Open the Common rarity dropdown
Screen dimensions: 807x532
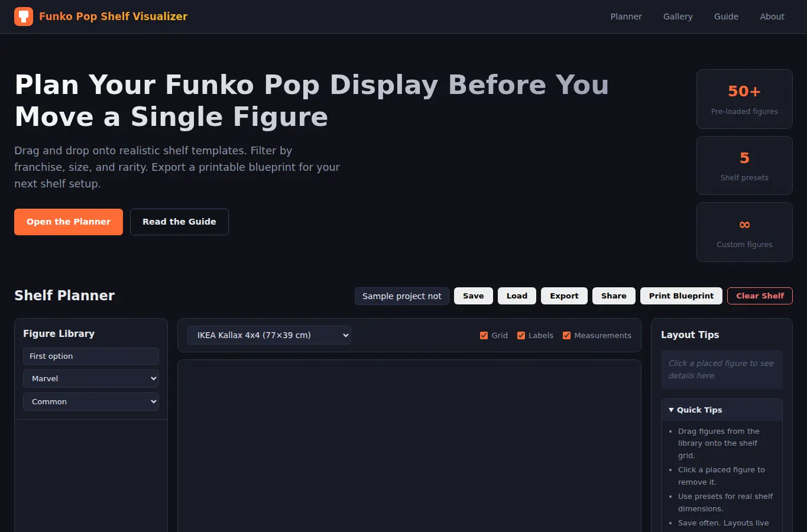coord(91,401)
